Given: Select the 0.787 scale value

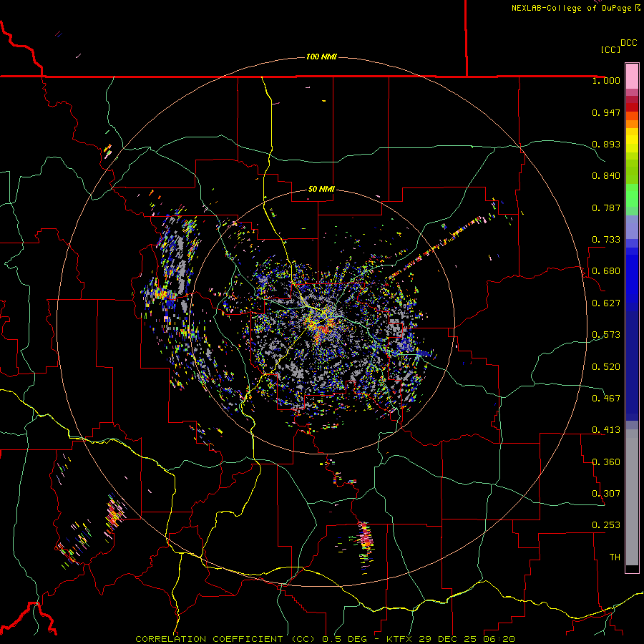Looking at the screenshot, I should coord(606,208).
